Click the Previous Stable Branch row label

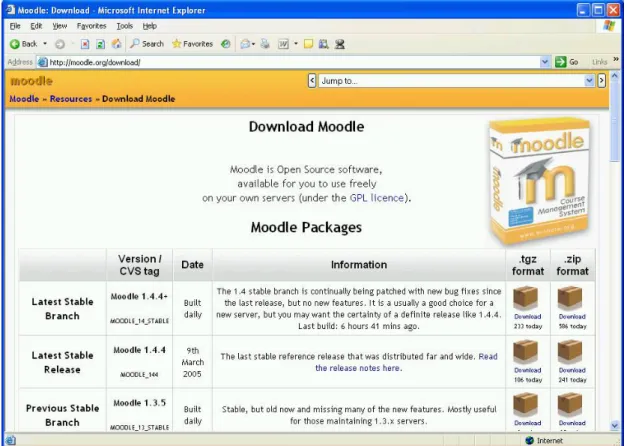tap(62, 415)
